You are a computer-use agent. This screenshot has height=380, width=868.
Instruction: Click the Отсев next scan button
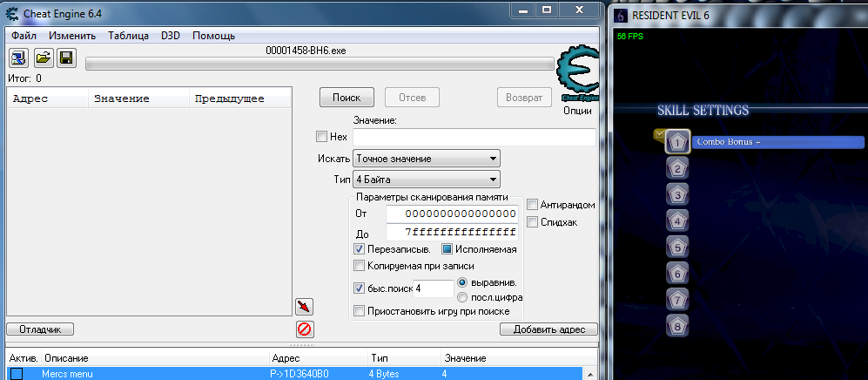pos(413,98)
